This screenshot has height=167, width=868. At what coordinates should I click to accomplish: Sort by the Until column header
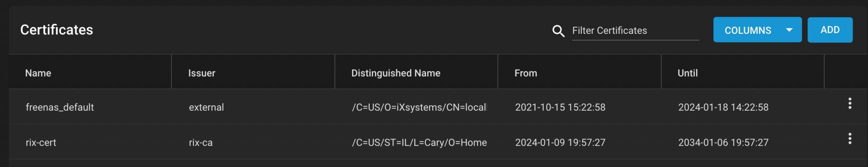point(688,73)
